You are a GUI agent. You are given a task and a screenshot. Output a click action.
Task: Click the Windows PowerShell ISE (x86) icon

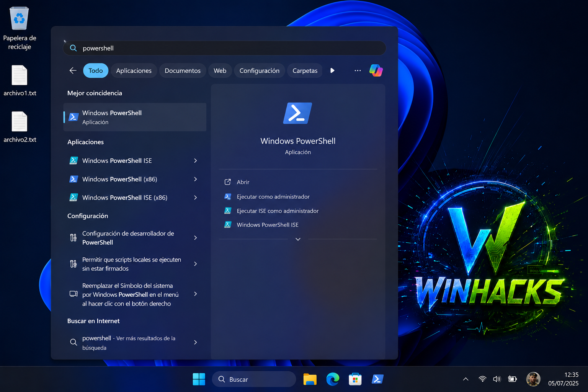tap(73, 197)
